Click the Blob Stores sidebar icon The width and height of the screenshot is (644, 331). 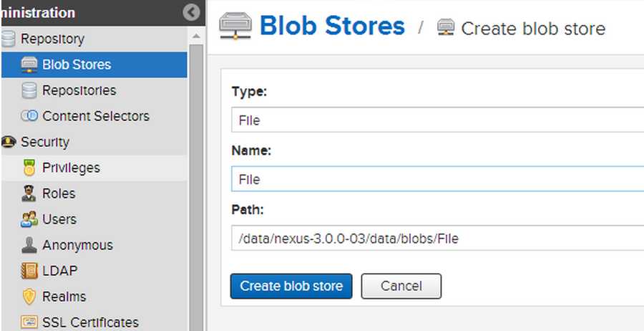click(x=29, y=65)
